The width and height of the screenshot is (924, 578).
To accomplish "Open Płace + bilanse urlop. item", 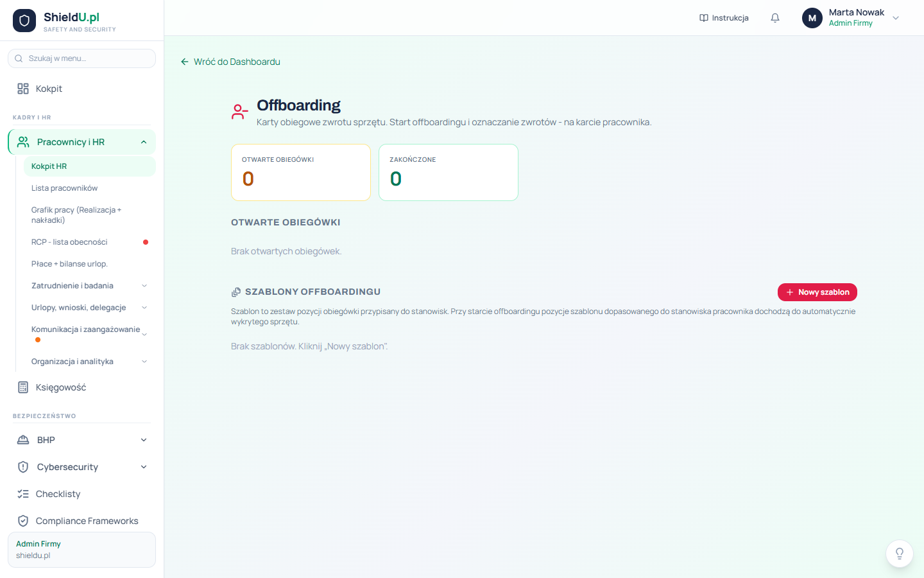I will tap(90, 264).
